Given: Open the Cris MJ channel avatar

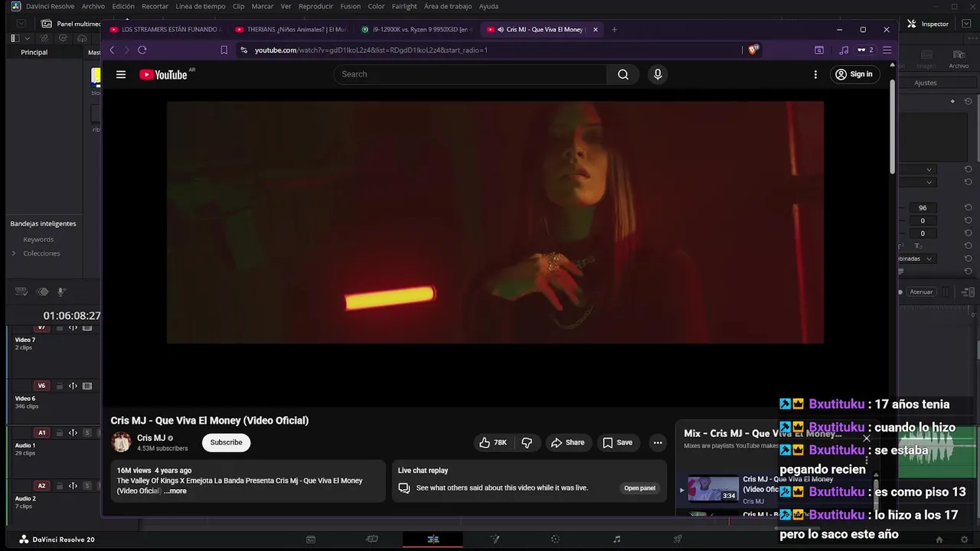Looking at the screenshot, I should pyautogui.click(x=121, y=442).
